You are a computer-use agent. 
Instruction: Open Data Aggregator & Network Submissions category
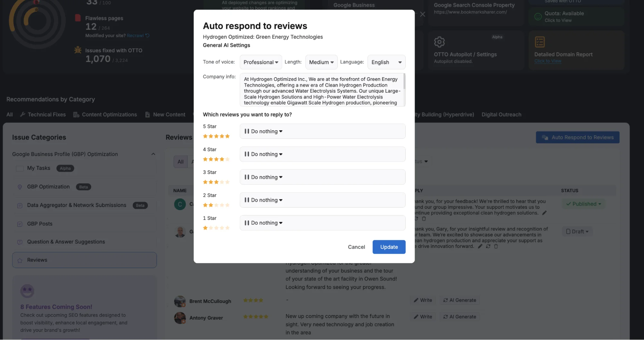point(77,205)
